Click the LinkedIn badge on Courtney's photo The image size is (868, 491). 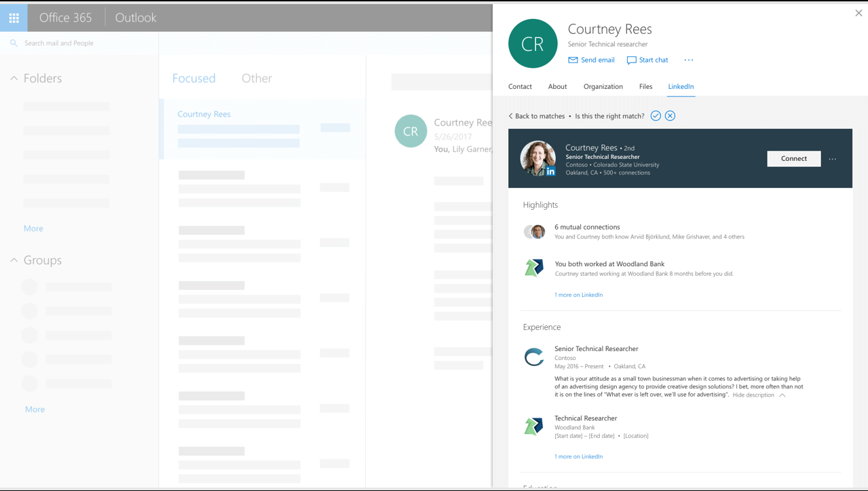pos(550,171)
